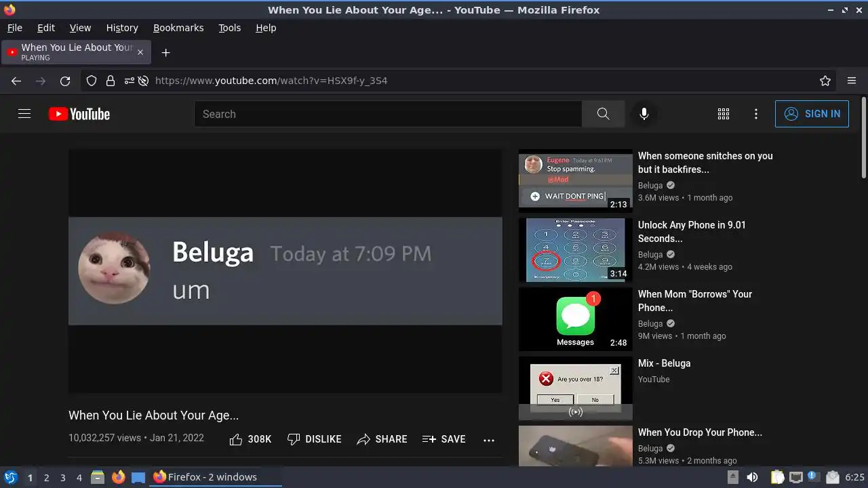Open the YouTube hamburger guide menu
Image resolution: width=868 pixels, height=488 pixels.
(x=24, y=114)
